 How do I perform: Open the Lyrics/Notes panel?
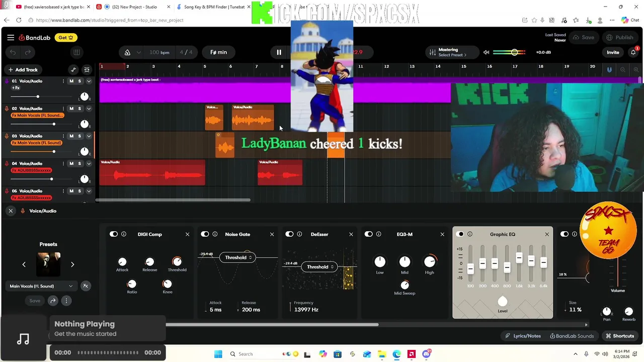(523, 336)
